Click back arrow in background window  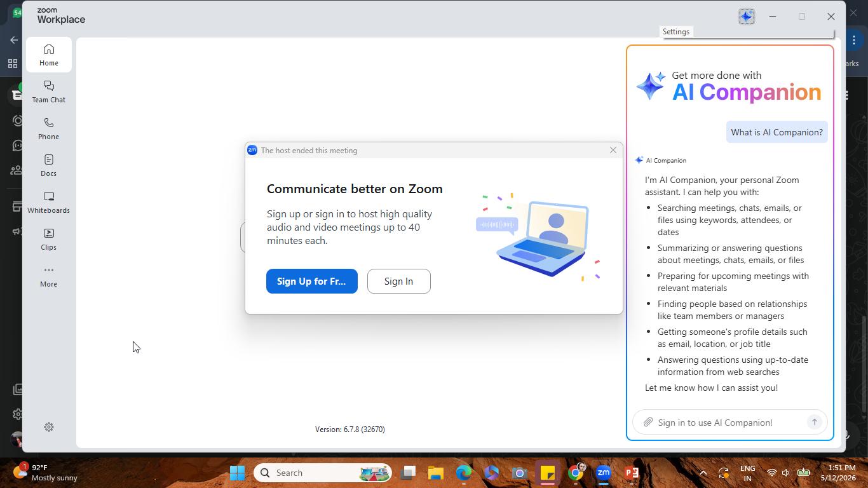(14, 40)
